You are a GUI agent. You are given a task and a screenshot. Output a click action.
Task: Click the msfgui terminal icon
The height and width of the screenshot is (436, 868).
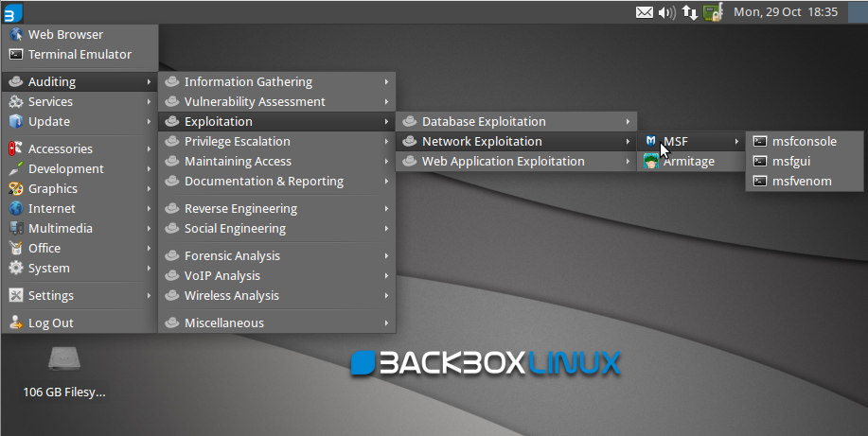[x=760, y=162]
